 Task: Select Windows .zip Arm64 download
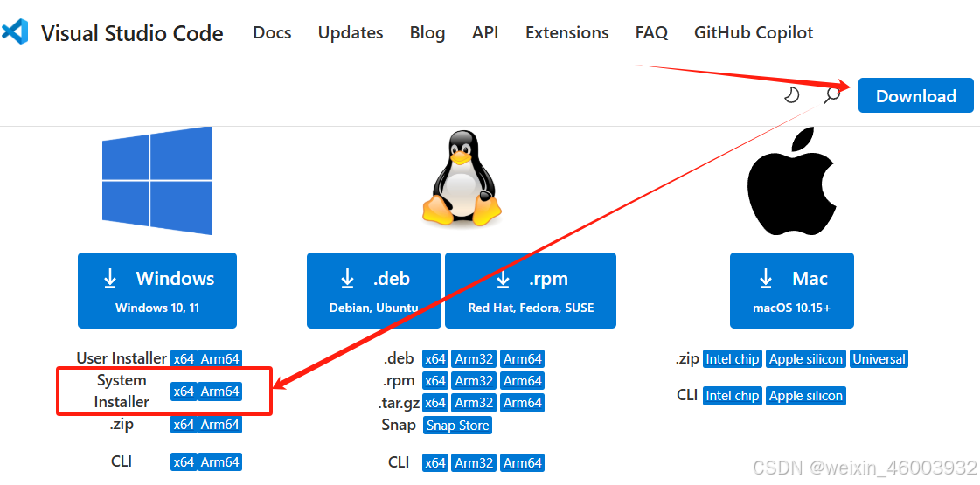click(220, 425)
